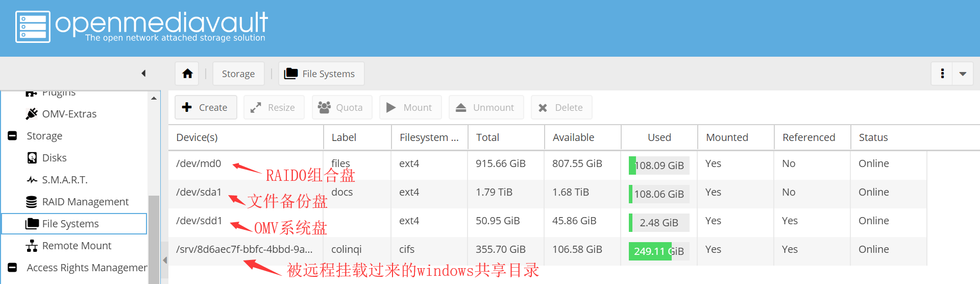Click the File Systems folder icon in sidebar
The width and height of the screenshot is (980, 284).
(32, 224)
